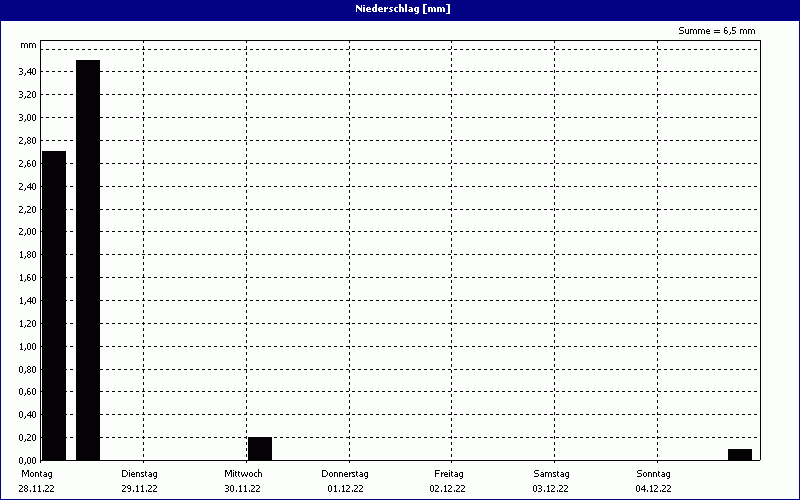Image resolution: width=800 pixels, height=500 pixels.
Task: Click the 2,60 y-axis value
Action: point(27,164)
